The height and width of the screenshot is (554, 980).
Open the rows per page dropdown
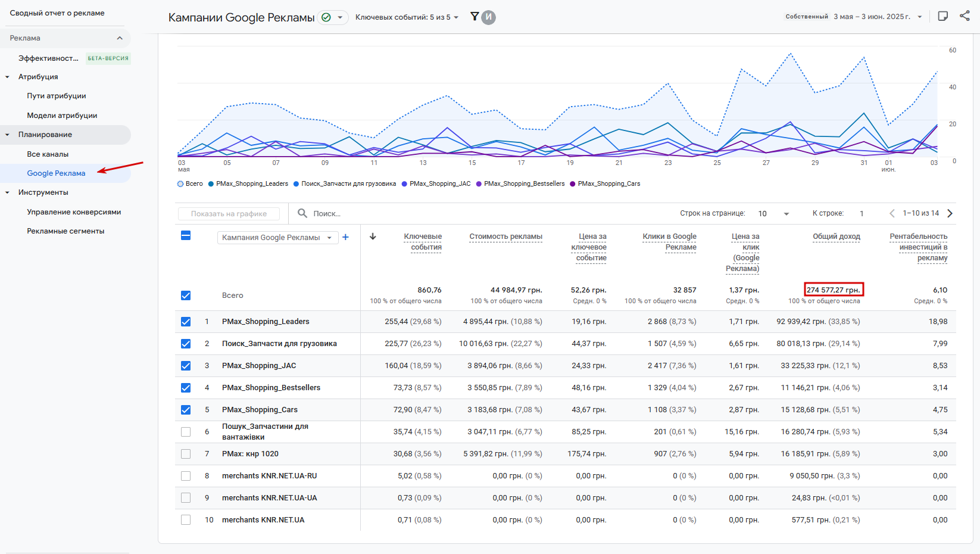(x=773, y=213)
